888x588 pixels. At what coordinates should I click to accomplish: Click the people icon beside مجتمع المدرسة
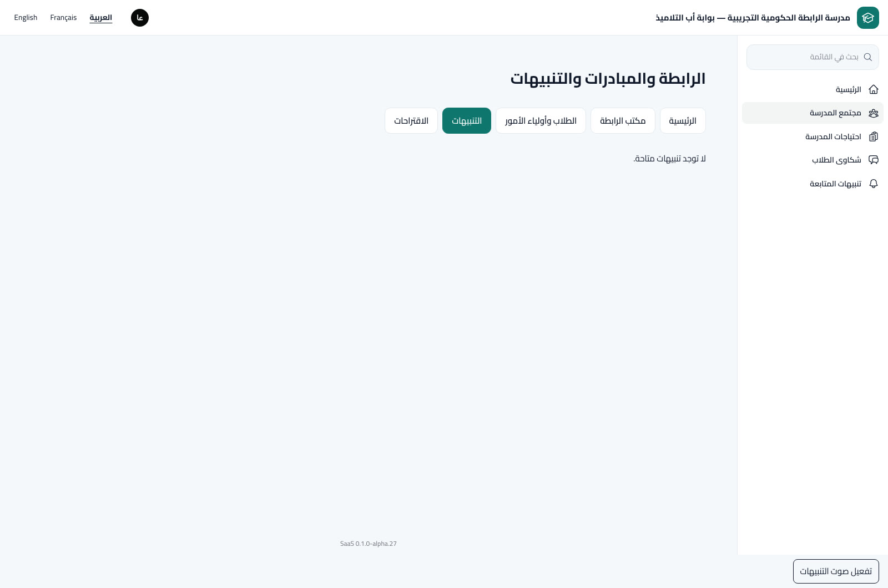tap(874, 113)
